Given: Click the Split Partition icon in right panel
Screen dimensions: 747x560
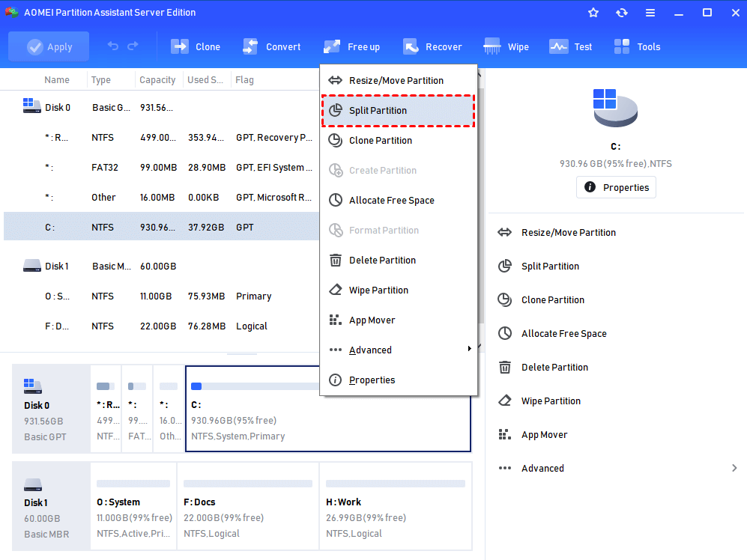Looking at the screenshot, I should (x=504, y=266).
